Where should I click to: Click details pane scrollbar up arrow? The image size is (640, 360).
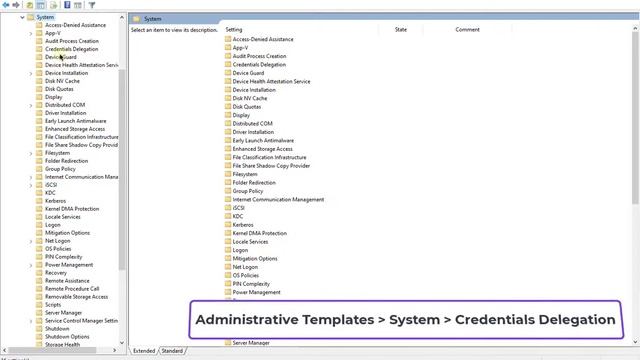click(x=635, y=28)
